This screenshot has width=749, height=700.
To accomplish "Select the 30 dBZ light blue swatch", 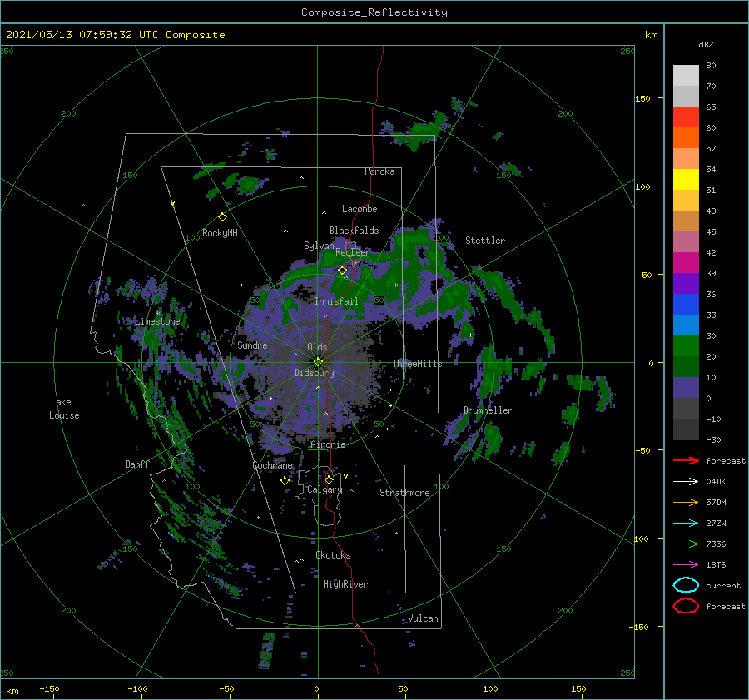I will point(686,325).
